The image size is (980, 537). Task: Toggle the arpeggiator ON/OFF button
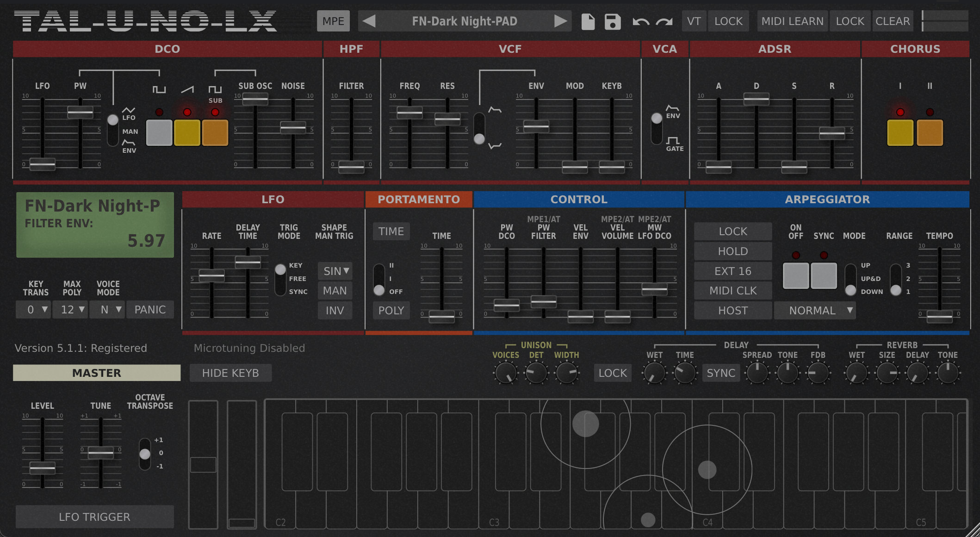coord(795,275)
